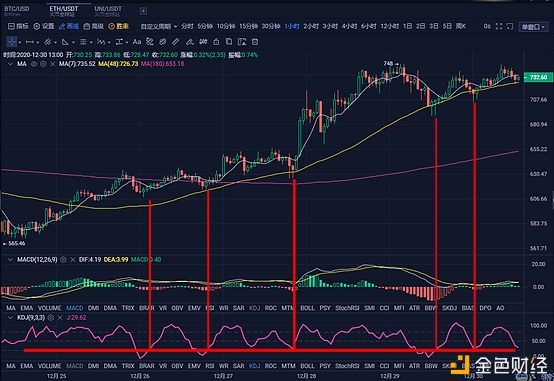Open the 自定义周期 custom period dropdown
Screen dimensions: 554x381
tap(158, 27)
